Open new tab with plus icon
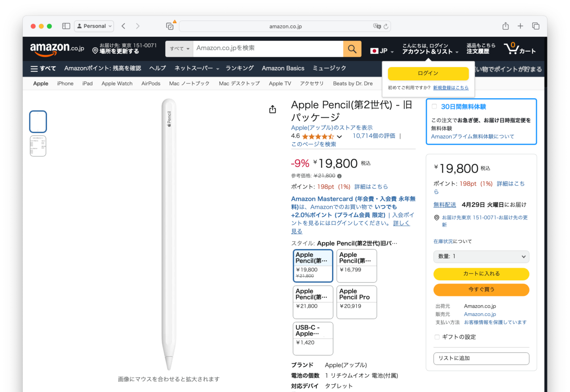The width and height of the screenshot is (570, 392). (x=520, y=26)
